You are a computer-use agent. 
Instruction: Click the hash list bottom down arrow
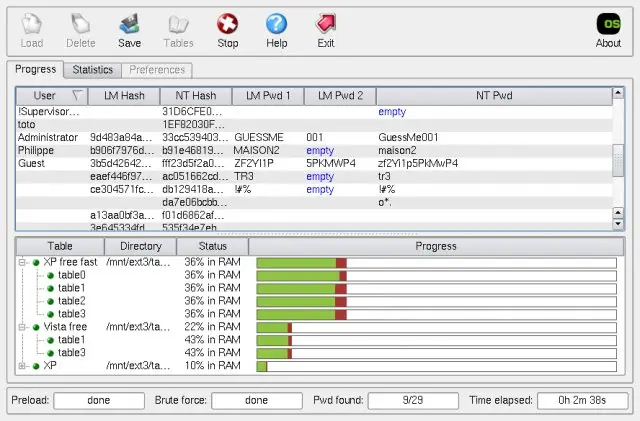[x=618, y=224]
